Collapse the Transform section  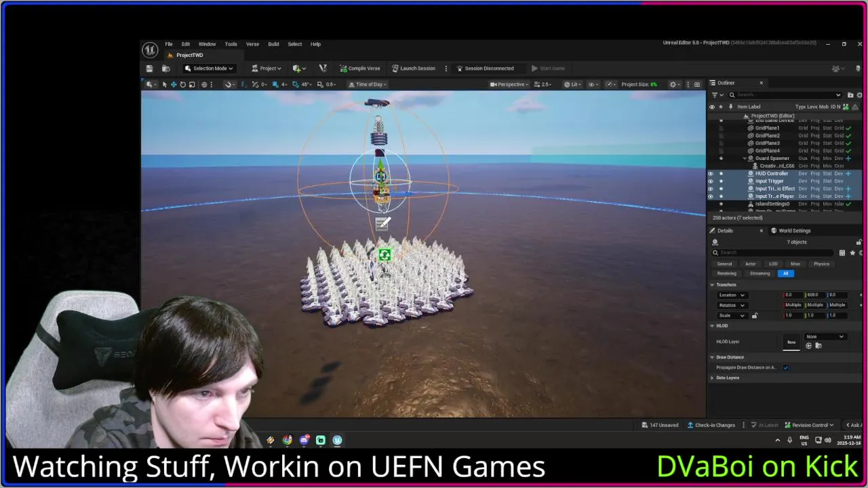click(x=712, y=285)
